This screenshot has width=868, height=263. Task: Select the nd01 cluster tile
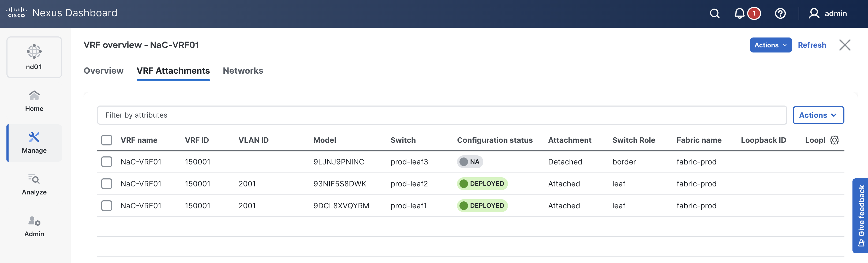click(x=34, y=57)
